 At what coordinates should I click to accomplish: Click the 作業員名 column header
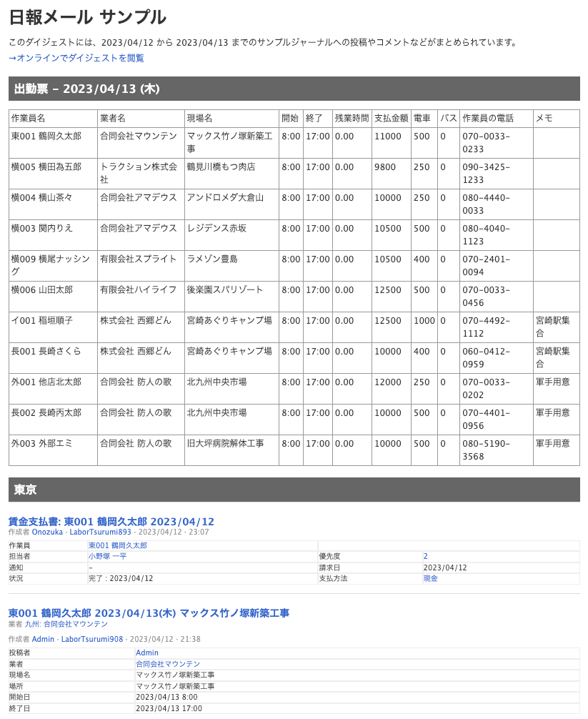point(29,119)
